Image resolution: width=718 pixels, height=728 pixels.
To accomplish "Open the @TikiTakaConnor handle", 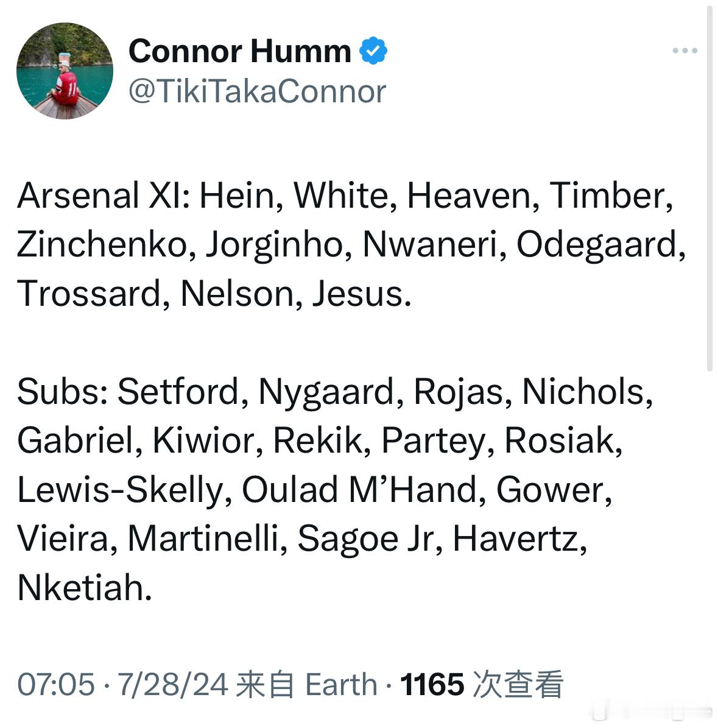I will 257,91.
